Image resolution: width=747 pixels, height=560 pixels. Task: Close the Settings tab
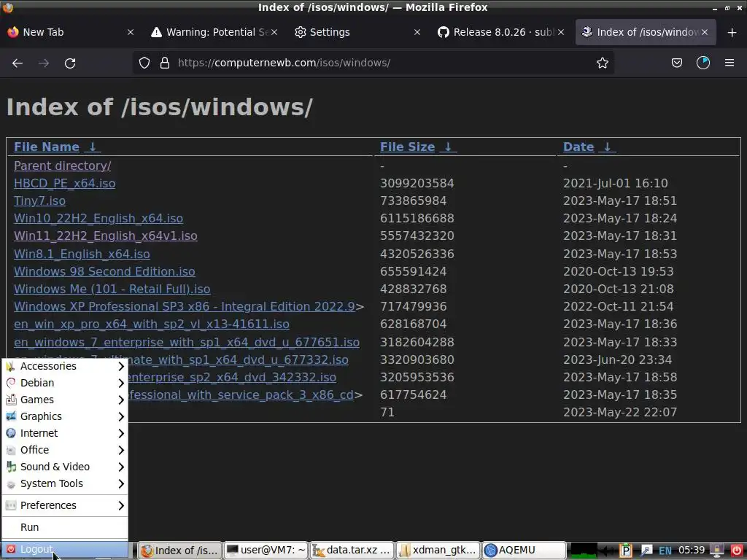coord(417,32)
